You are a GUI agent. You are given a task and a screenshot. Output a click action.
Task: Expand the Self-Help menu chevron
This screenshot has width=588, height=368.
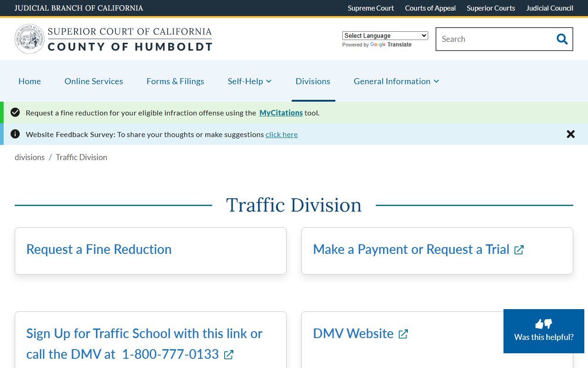tap(269, 81)
